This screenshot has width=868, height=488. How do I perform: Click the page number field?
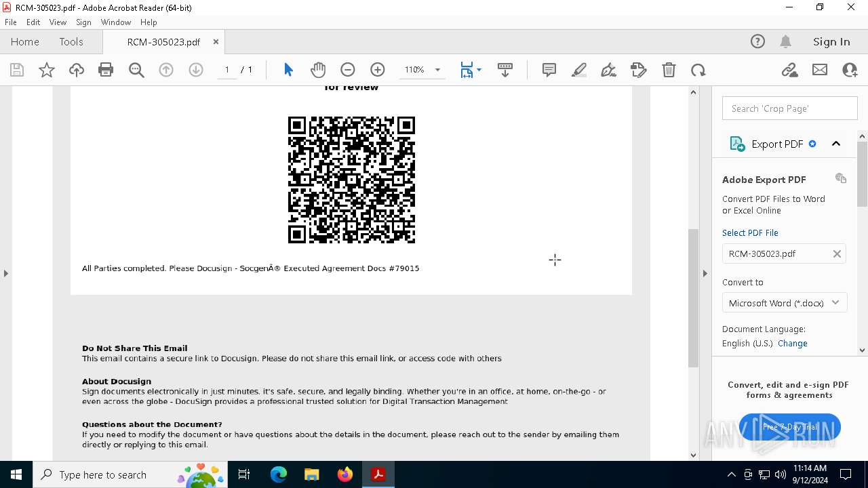(x=226, y=70)
